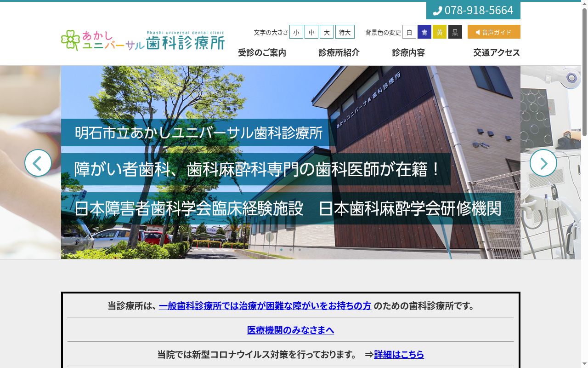The image size is (588, 368).
Task: Click the 障がい者歯科、歯科麻酔科専門 banner text
Action: (257, 169)
